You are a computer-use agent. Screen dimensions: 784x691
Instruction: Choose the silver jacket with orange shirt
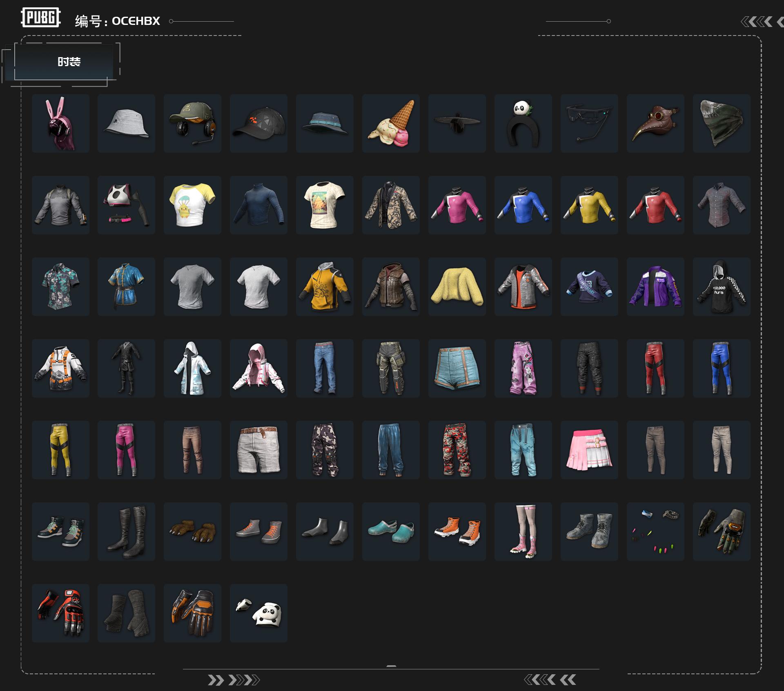[x=523, y=287]
